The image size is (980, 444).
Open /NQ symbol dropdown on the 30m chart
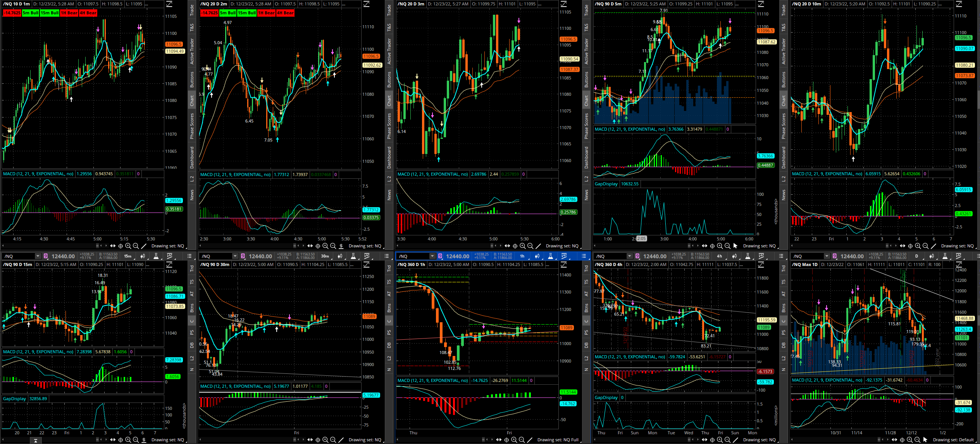pos(235,256)
